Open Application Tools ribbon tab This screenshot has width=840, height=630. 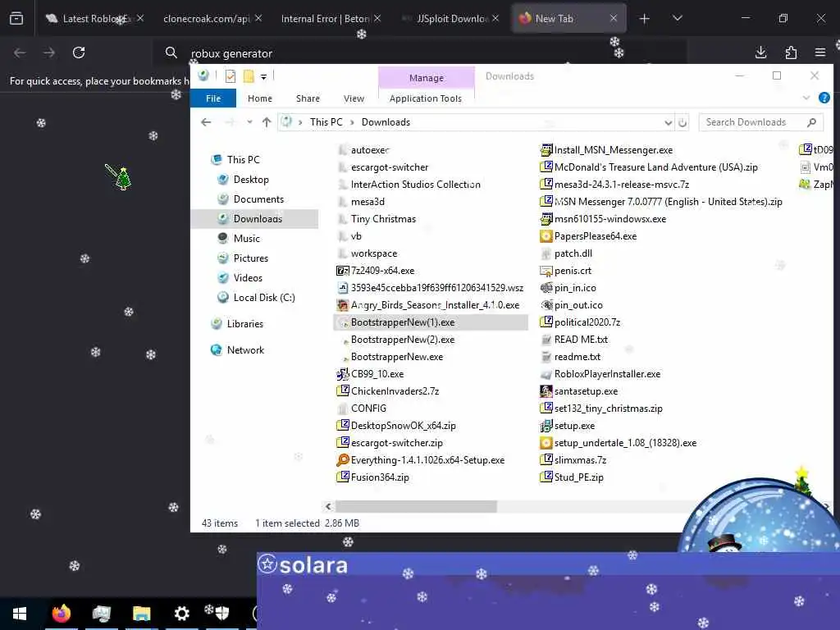click(426, 98)
